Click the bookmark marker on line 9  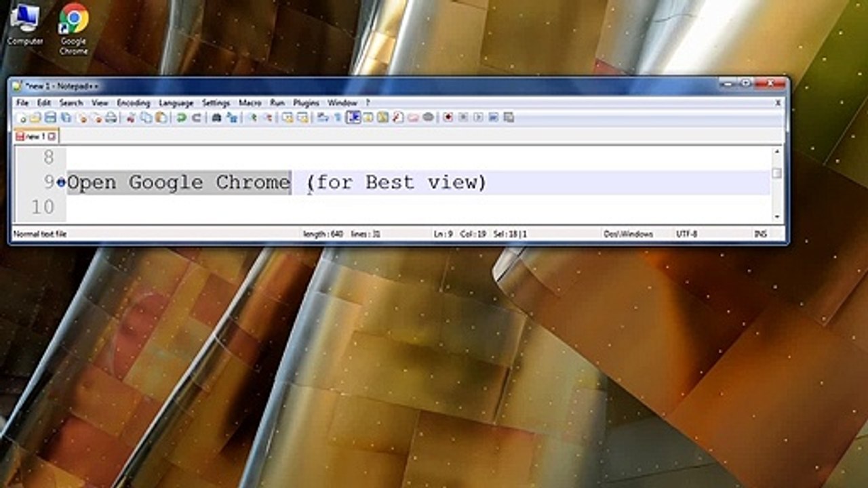pyautogui.click(x=61, y=182)
